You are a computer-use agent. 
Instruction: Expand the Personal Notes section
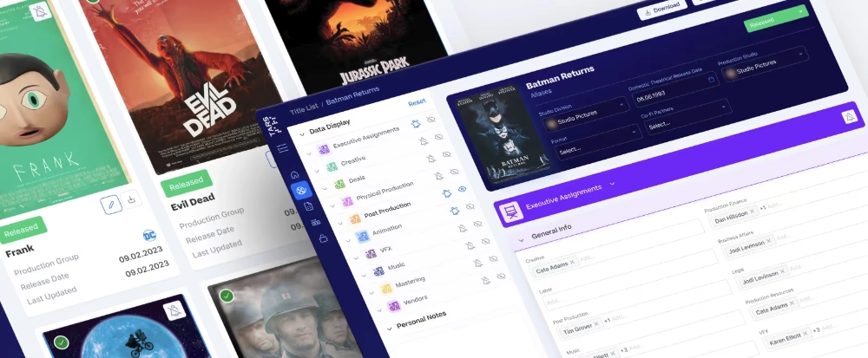[389, 329]
